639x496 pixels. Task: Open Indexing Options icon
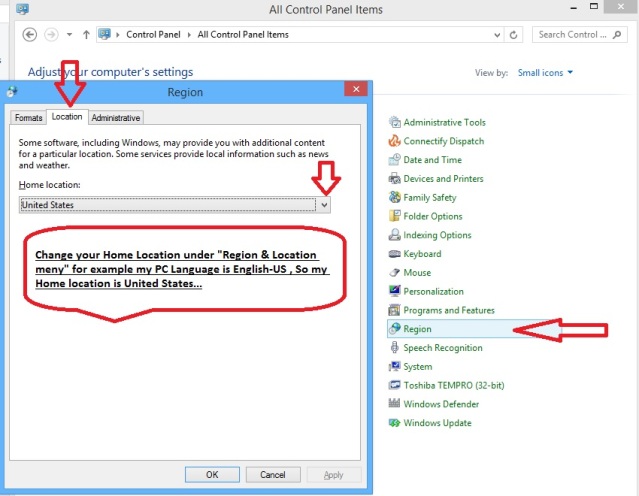point(394,234)
